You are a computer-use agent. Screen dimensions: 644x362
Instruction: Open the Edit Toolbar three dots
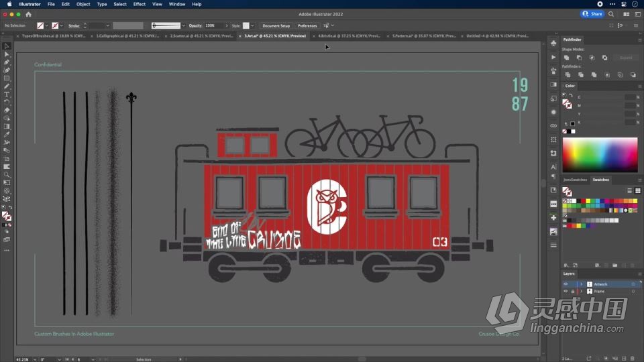(x=7, y=250)
